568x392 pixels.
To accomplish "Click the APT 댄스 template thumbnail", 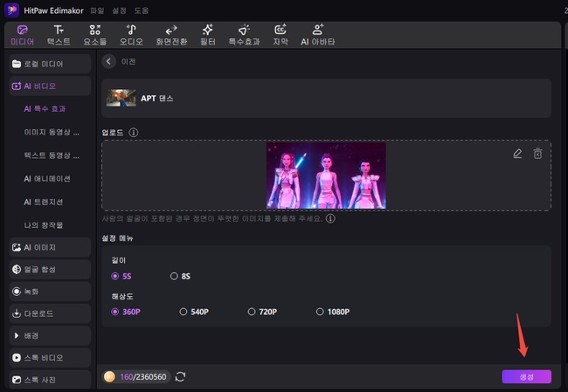I will pos(121,98).
